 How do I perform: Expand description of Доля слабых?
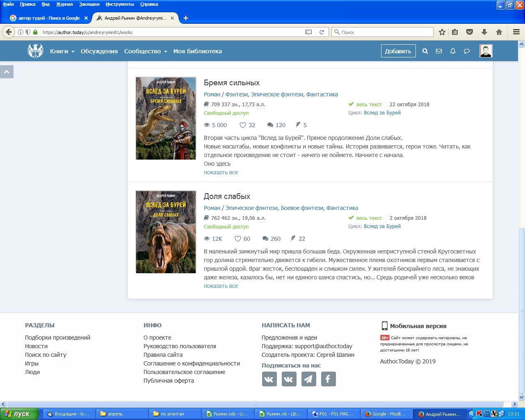coord(221,286)
